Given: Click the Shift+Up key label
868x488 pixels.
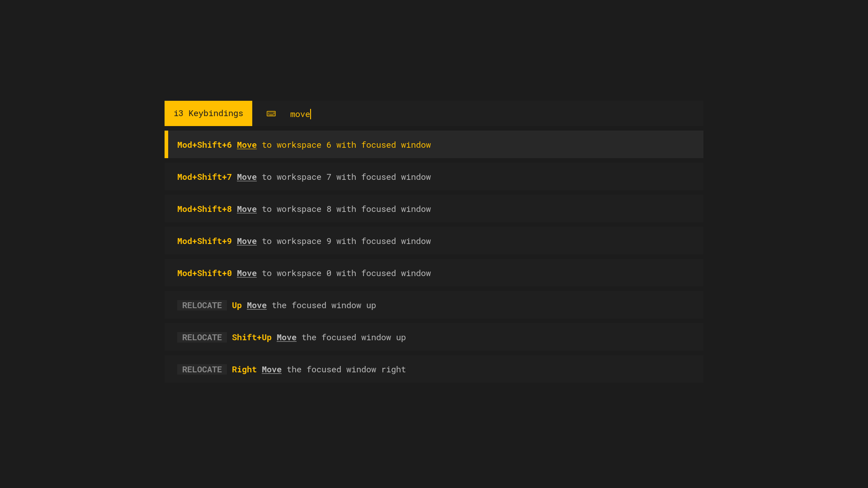Looking at the screenshot, I should click(251, 338).
